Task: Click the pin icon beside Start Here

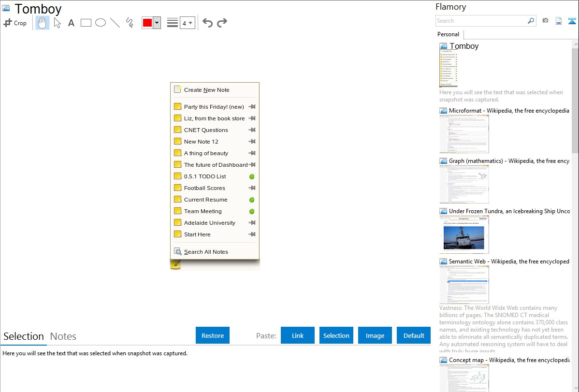Action: (x=252, y=234)
